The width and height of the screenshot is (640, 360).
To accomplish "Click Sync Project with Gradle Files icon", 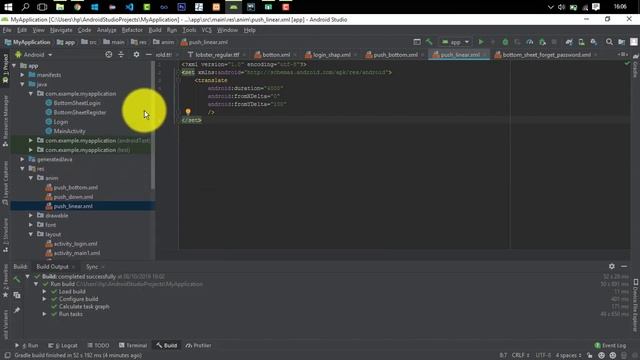I will [569, 42].
